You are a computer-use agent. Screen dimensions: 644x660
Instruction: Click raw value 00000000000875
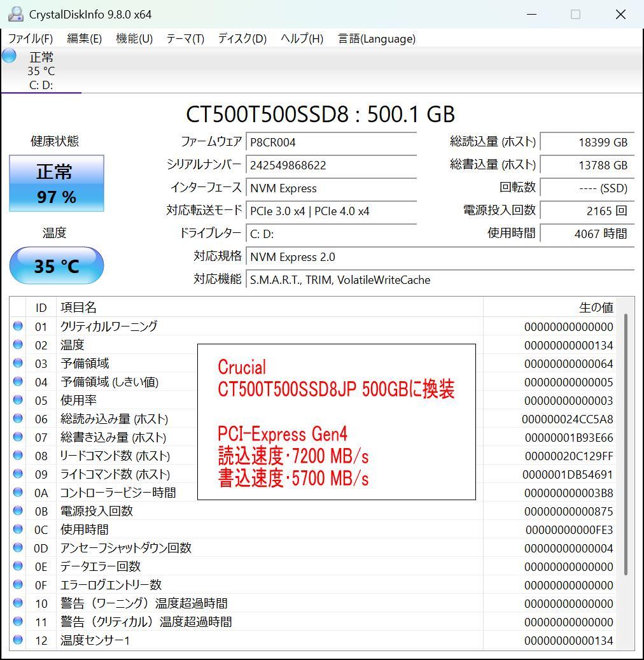tap(569, 512)
